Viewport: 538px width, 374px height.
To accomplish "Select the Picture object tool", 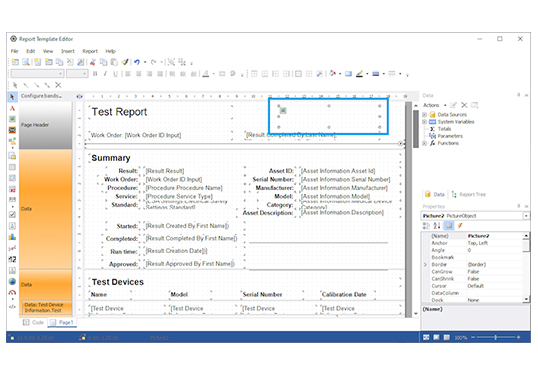I will 12,119.
